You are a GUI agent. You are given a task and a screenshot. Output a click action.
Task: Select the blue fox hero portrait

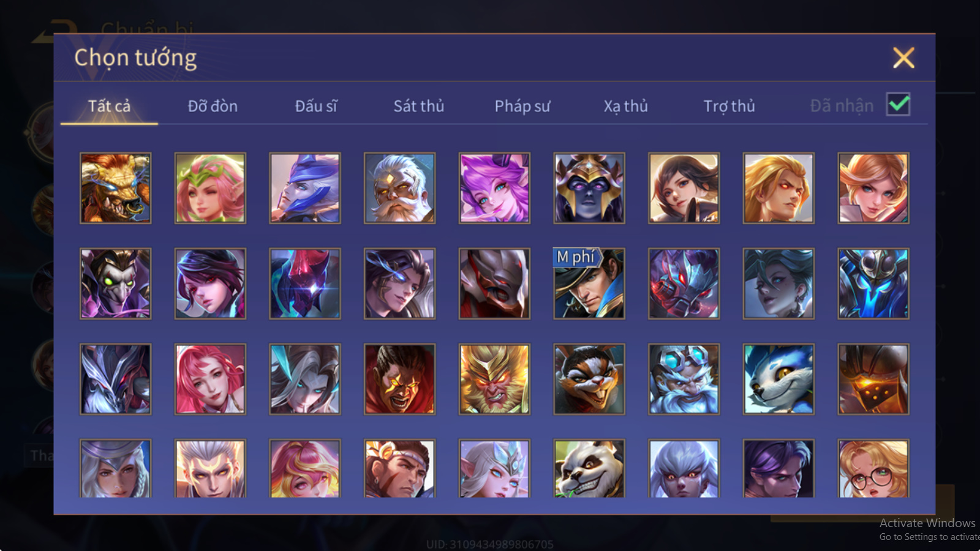tap(778, 379)
